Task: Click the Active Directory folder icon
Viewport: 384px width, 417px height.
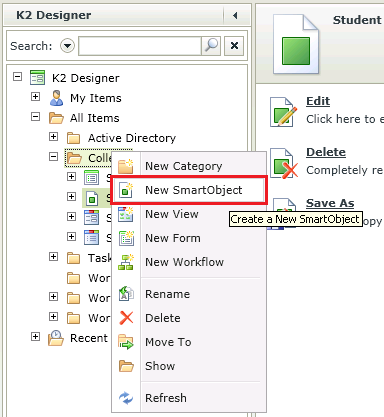Action: point(73,138)
